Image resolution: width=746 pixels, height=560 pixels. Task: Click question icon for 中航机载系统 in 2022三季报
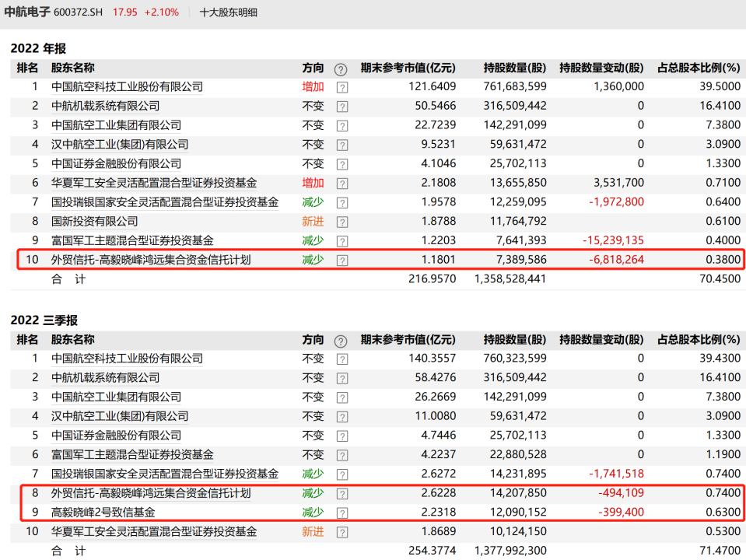[342, 378]
